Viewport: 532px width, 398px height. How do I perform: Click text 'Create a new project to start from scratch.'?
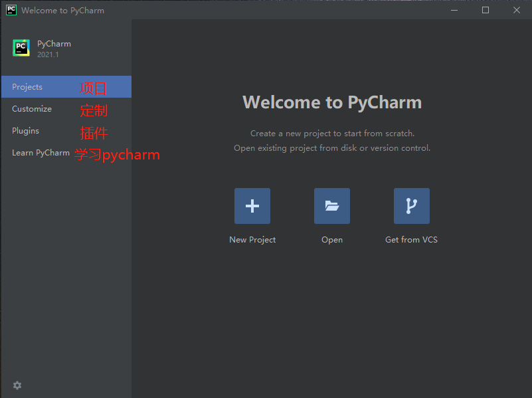(x=333, y=134)
